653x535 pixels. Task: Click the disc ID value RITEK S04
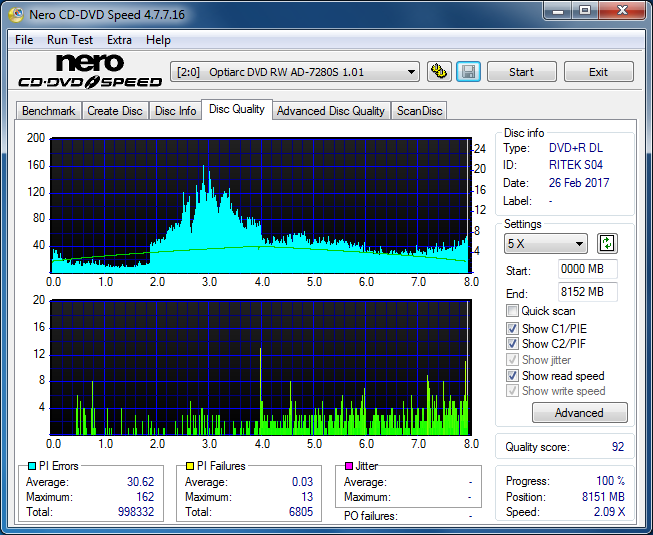tap(576, 165)
